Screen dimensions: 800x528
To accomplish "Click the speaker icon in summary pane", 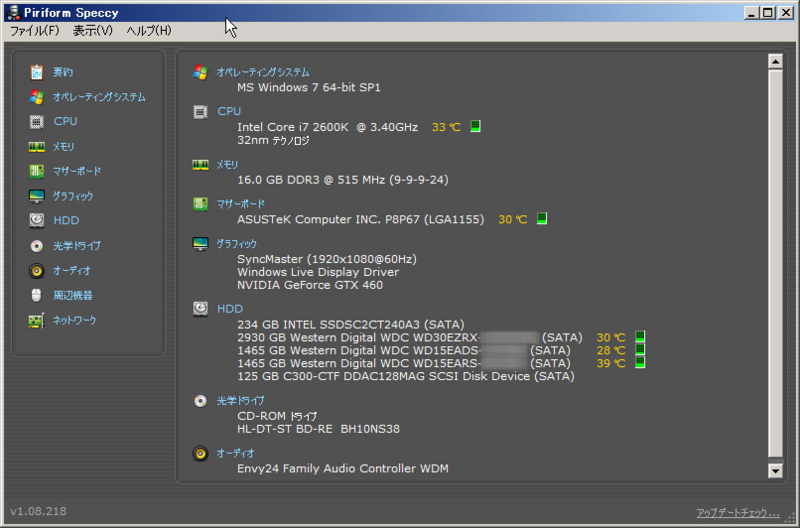I will [x=201, y=454].
